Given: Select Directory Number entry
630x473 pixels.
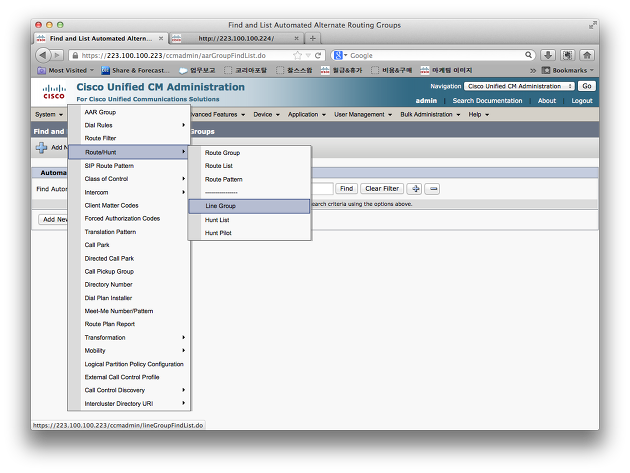Looking at the screenshot, I should click(129, 285).
